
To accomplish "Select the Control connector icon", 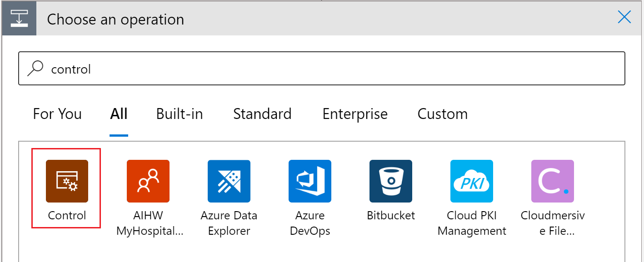I will (x=67, y=181).
